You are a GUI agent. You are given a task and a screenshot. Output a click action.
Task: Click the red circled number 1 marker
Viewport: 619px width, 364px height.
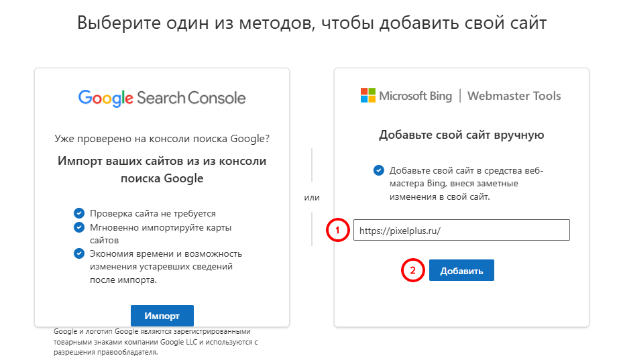[338, 231]
